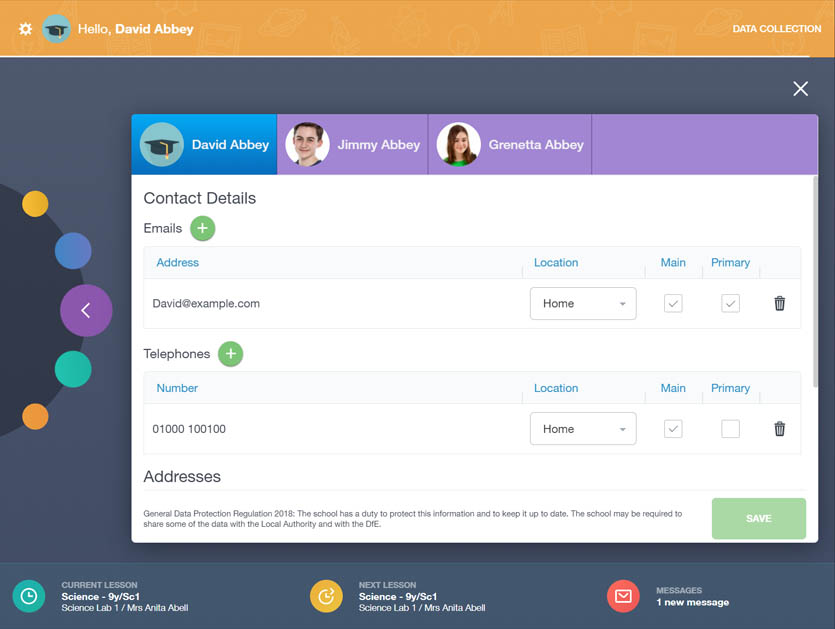Delete the 01000 100100 telephone row
Screen dimensions: 835x629
[x=779, y=429]
